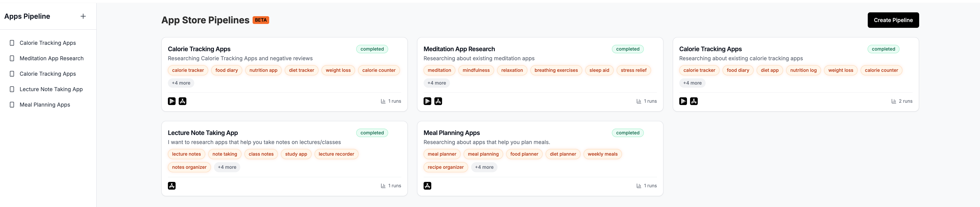Viewport: 980px width, 207px height.
Task: Toggle the mindfulness keyword chip
Action: click(476, 70)
